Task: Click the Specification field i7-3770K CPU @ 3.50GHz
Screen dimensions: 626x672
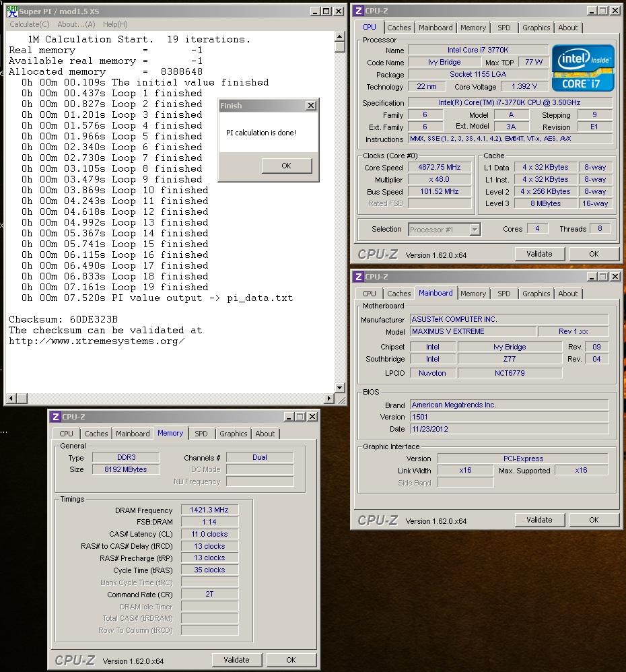Action: (510, 102)
